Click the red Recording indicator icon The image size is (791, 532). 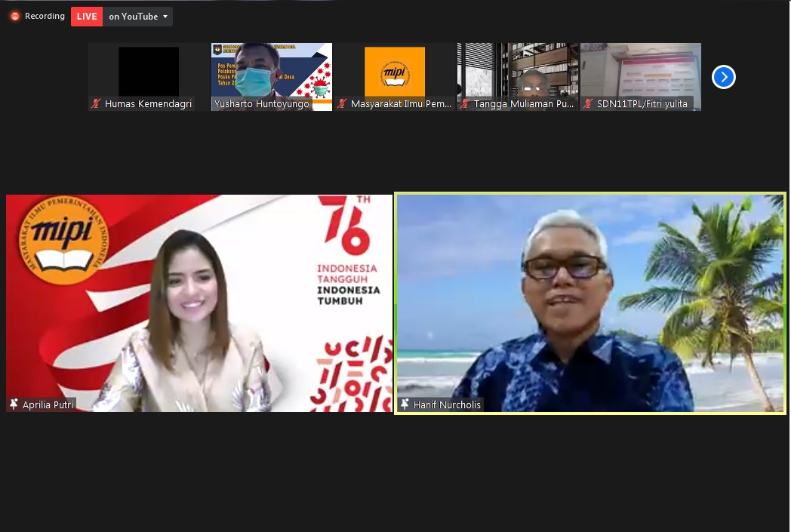(x=14, y=16)
